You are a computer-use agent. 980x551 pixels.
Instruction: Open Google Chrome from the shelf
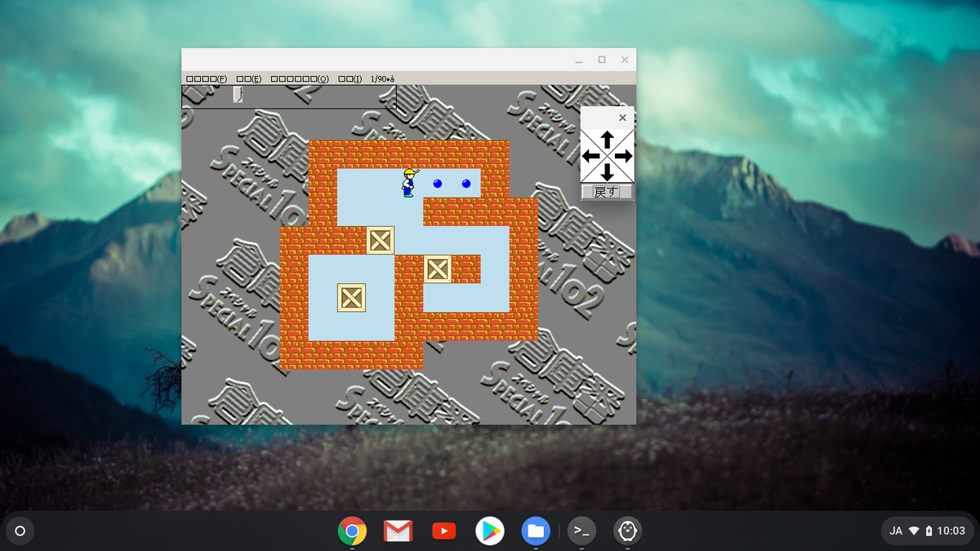352,531
